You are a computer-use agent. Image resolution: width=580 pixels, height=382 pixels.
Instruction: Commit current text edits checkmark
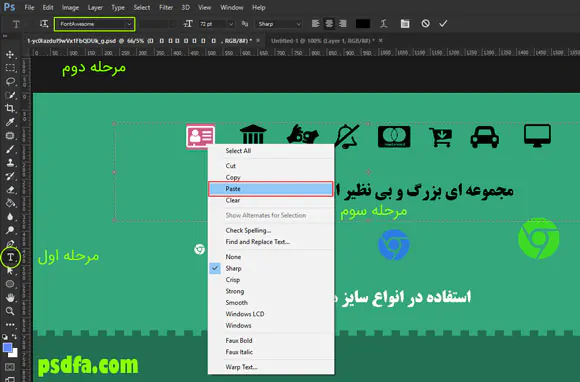point(443,24)
